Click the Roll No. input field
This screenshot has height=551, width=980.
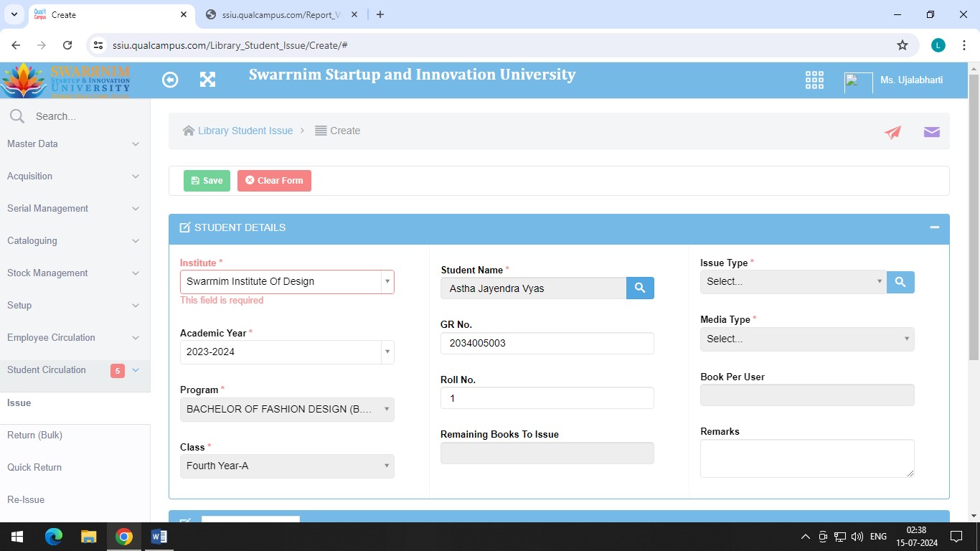tap(547, 398)
